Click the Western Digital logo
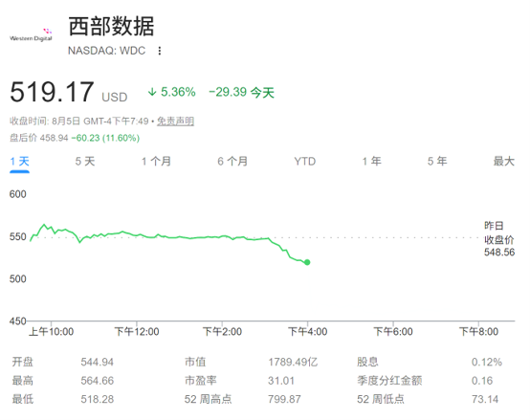 31,35
